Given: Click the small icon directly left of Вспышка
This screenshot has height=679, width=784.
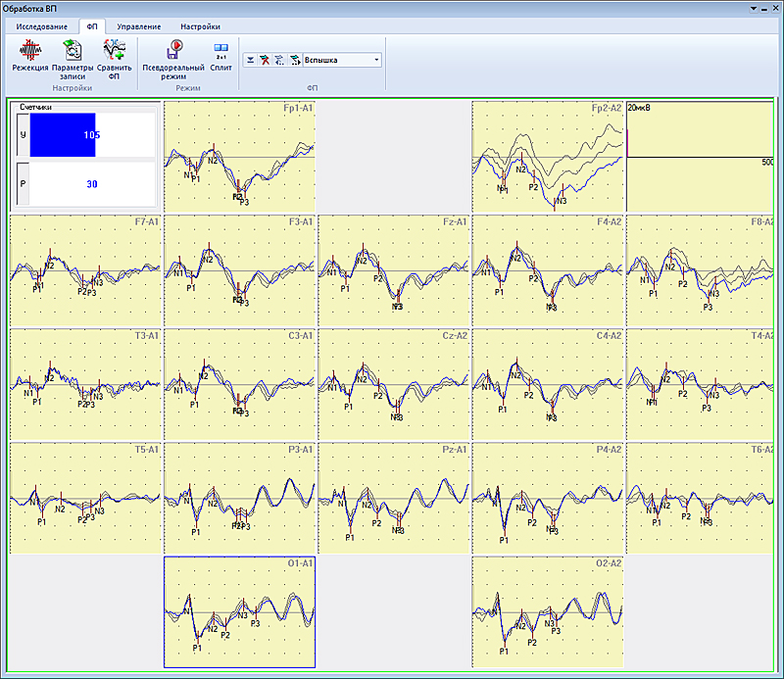Looking at the screenshot, I should tap(295, 60).
